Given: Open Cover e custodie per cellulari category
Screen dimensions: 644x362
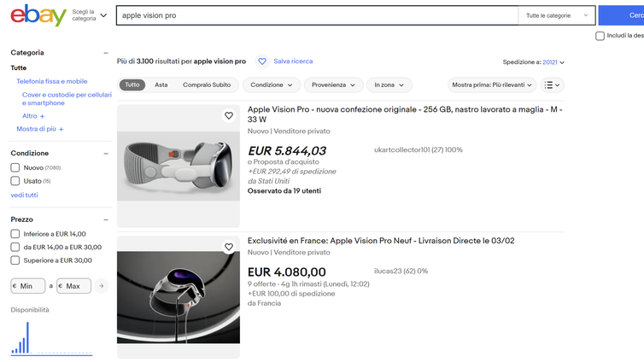Looking at the screenshot, I should click(67, 99).
